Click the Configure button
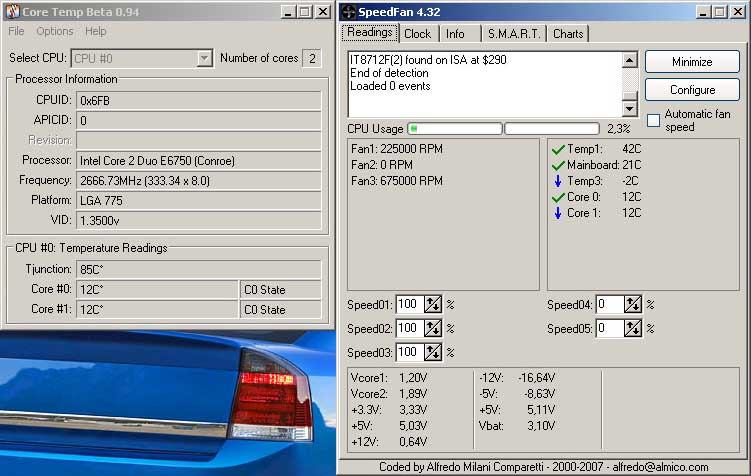The height and width of the screenshot is (476, 751). 692,90
